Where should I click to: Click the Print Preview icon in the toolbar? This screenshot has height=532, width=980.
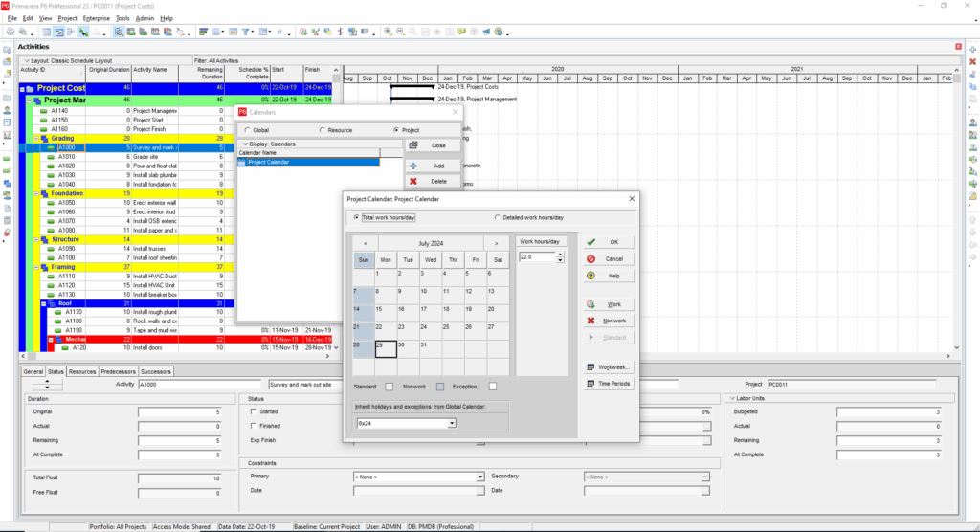tap(23, 32)
